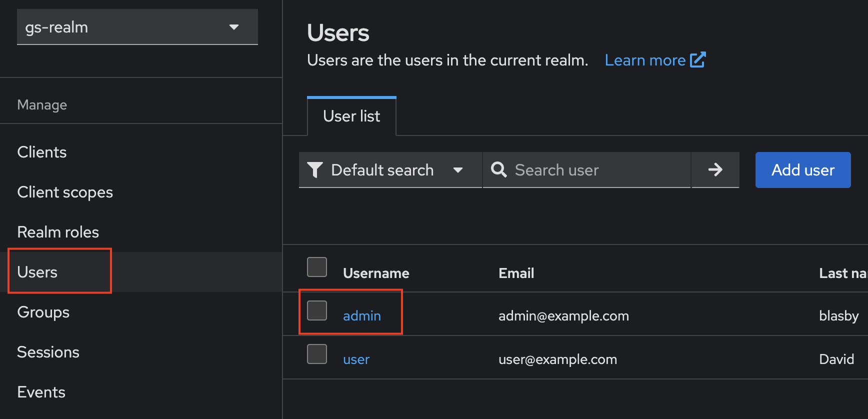Screen dimensions: 868x419
Task: Select Users in the sidebar menu
Action: pos(37,272)
